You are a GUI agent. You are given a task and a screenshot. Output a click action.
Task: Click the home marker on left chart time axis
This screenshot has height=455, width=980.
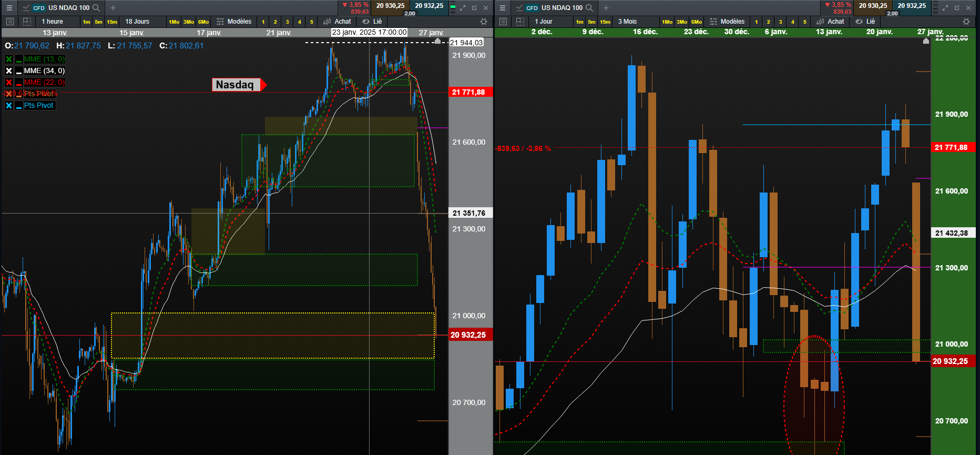pos(437,41)
